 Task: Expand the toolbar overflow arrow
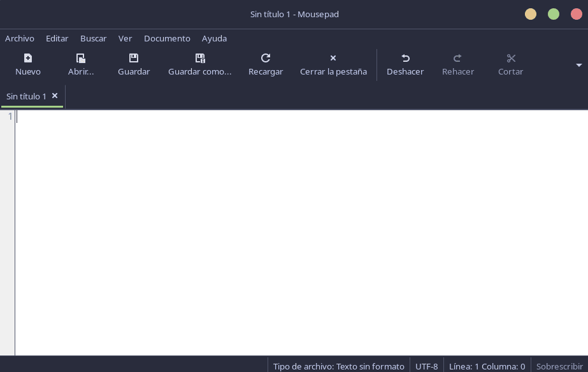click(579, 65)
